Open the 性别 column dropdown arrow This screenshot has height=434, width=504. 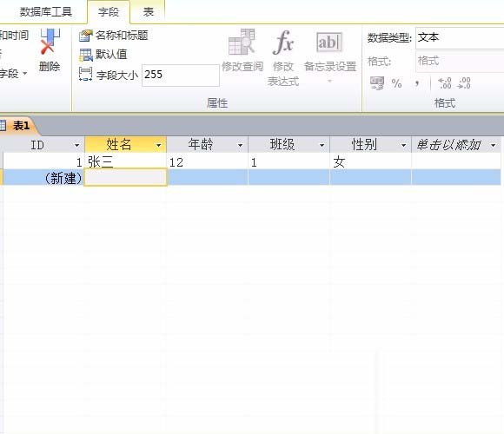(403, 146)
